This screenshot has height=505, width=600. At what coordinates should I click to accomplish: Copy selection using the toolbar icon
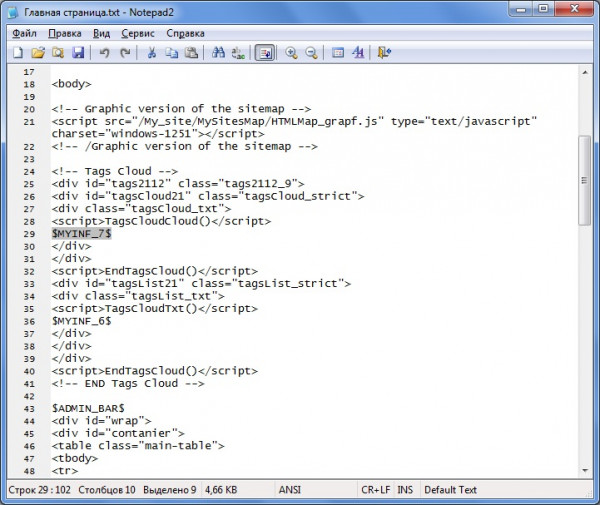coord(171,52)
